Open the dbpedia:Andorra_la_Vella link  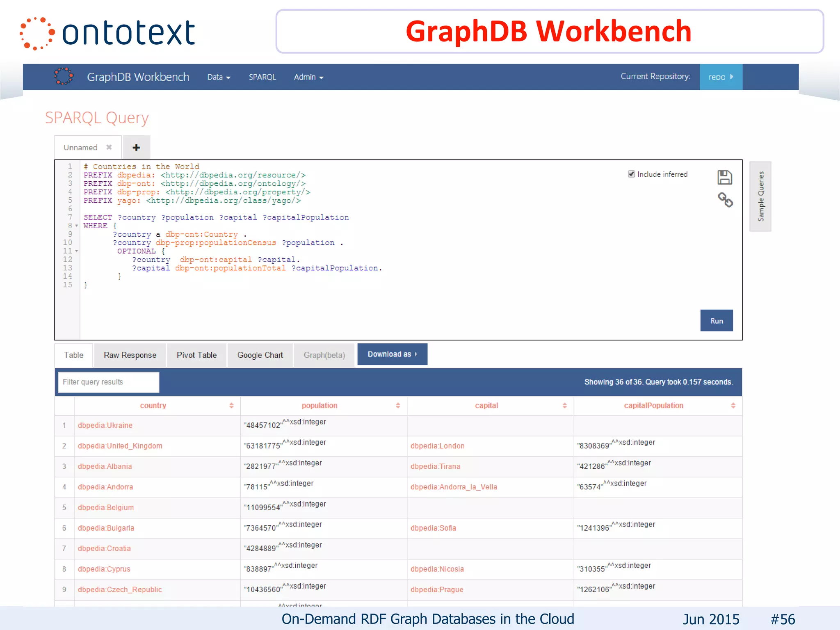coord(454,487)
